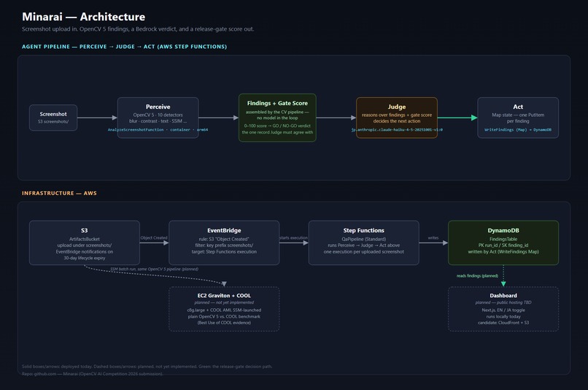The image size is (588, 390).
Task: Click the "OpenCV 5 · 10 detectors" line
Action: tap(158, 115)
